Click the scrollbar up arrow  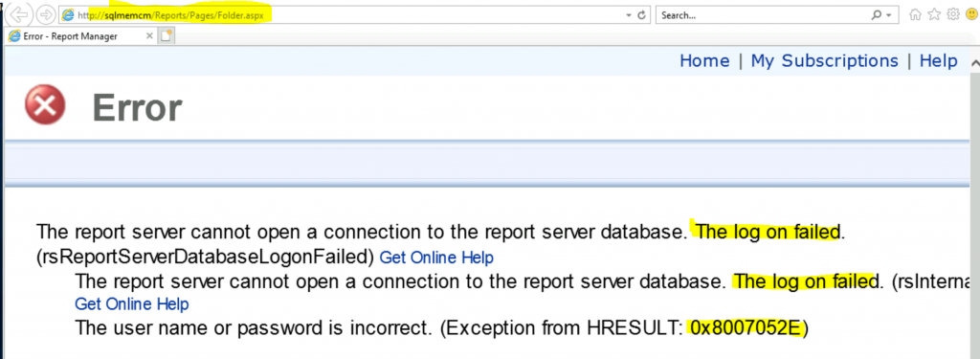click(x=974, y=64)
